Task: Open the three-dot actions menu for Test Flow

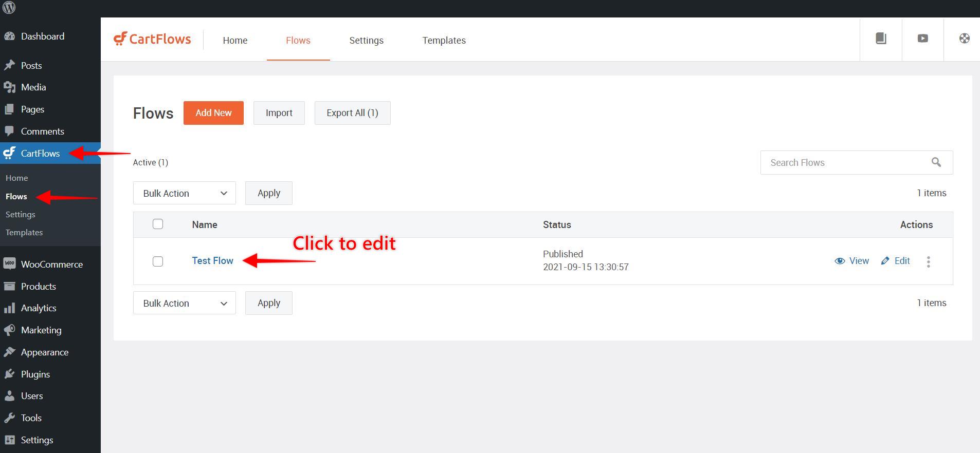Action: (928, 262)
